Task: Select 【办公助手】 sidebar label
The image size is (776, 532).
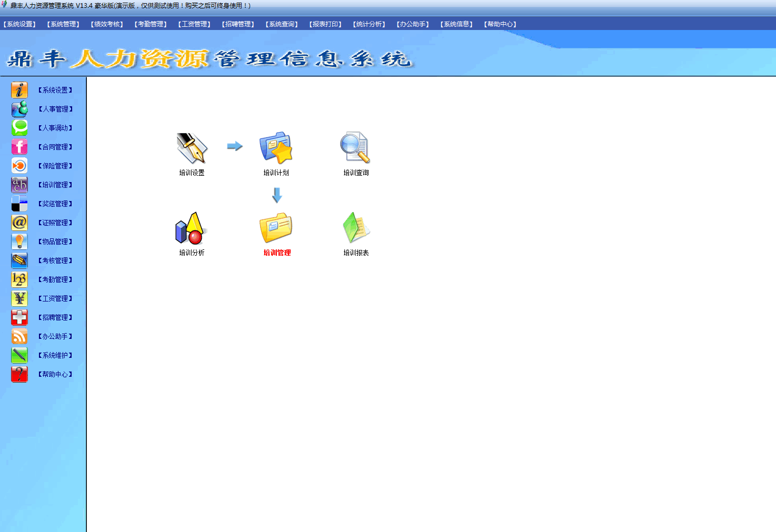Action: [55, 336]
